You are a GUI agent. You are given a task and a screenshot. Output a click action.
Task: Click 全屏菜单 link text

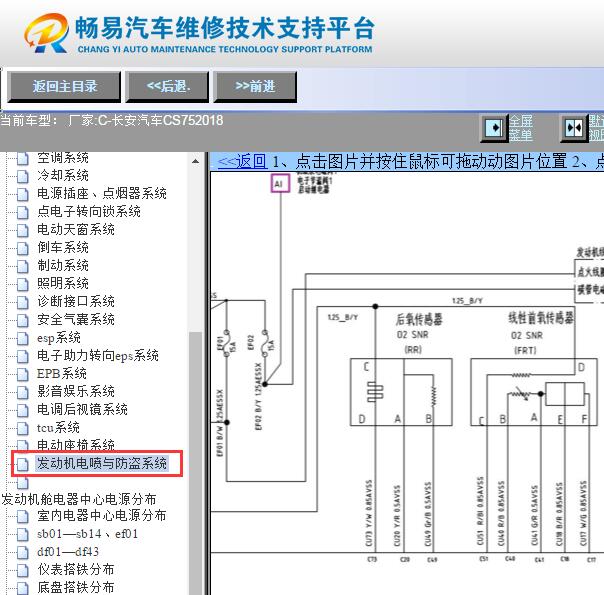point(521,128)
